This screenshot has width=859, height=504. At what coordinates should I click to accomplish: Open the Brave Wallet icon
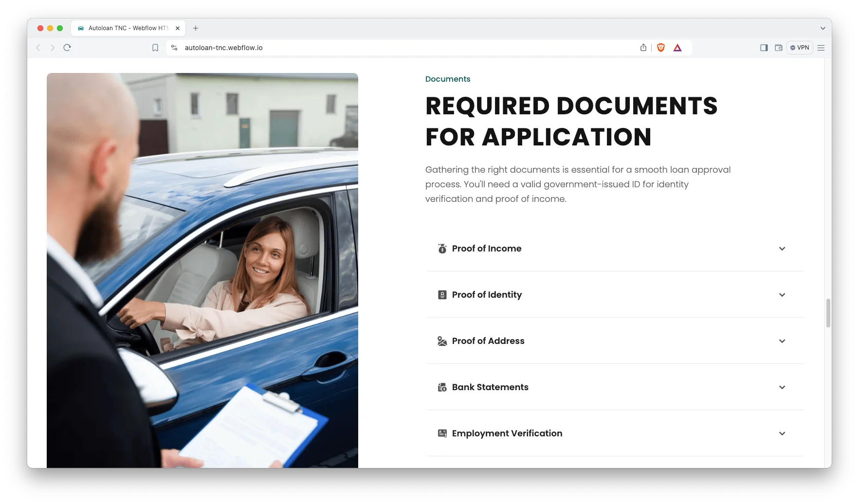point(779,48)
